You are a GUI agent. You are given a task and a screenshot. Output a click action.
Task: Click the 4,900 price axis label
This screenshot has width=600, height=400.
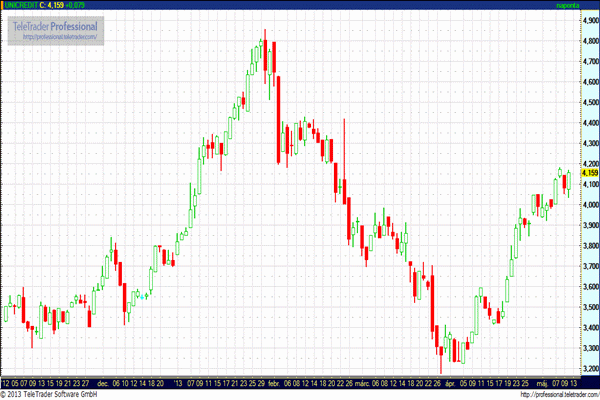(x=589, y=19)
